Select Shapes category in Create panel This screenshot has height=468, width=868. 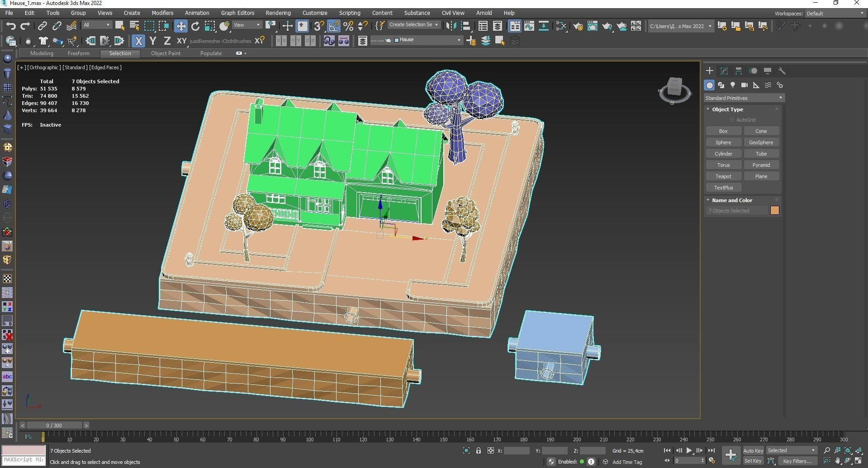point(721,85)
